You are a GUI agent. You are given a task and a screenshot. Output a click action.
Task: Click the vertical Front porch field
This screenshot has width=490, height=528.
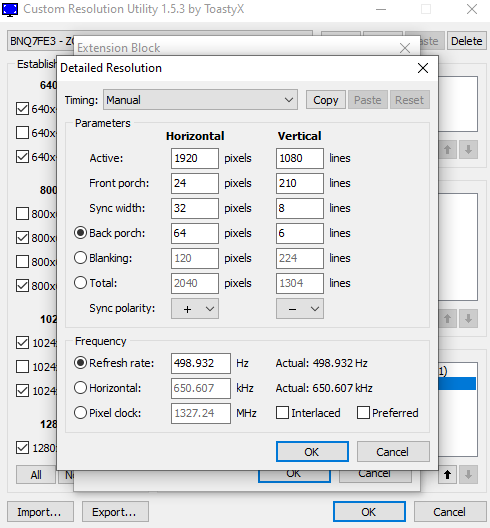click(300, 183)
